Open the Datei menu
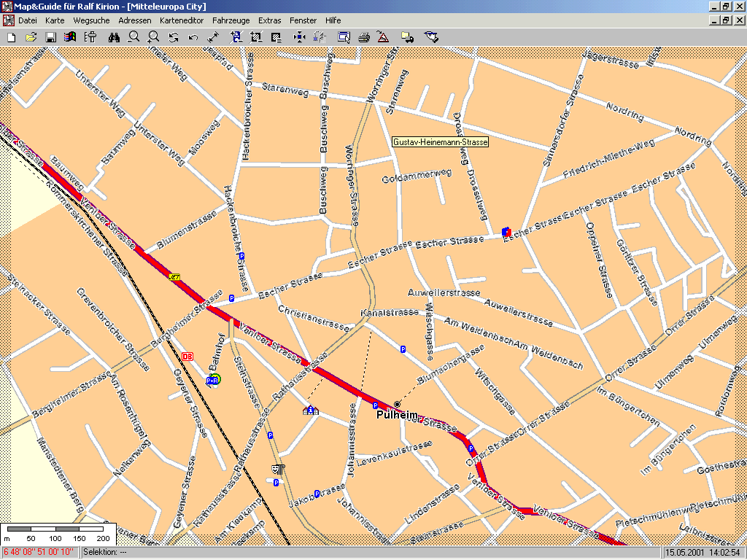The height and width of the screenshot is (560, 747). (x=28, y=20)
